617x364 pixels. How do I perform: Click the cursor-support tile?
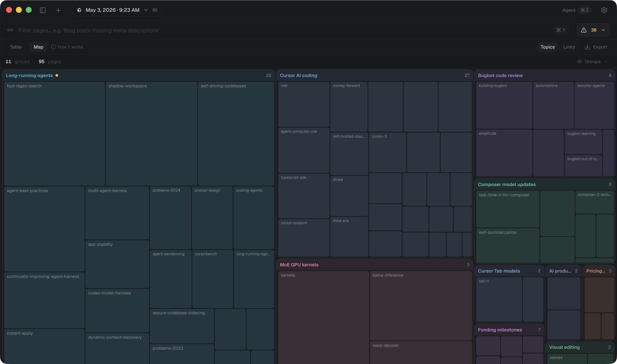[304, 238]
